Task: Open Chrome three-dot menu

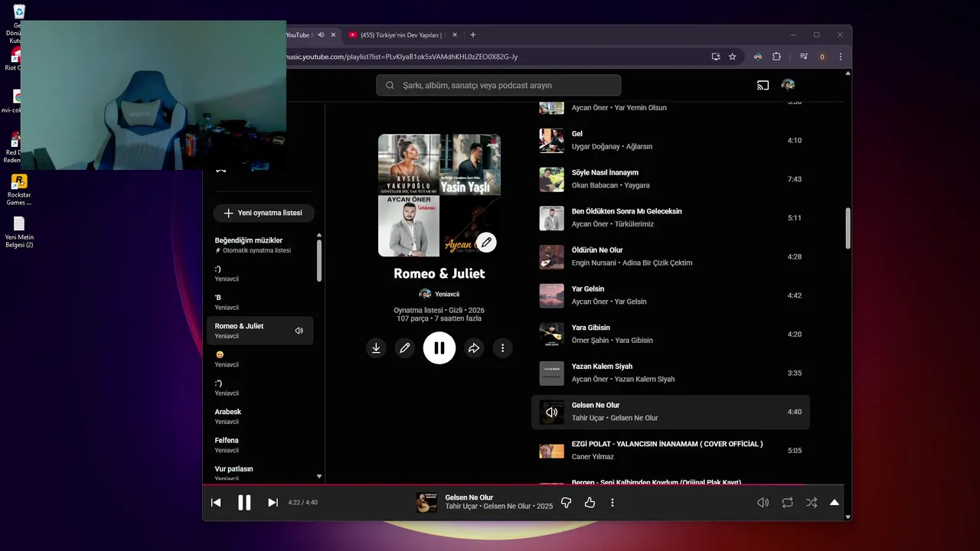Action: click(841, 57)
